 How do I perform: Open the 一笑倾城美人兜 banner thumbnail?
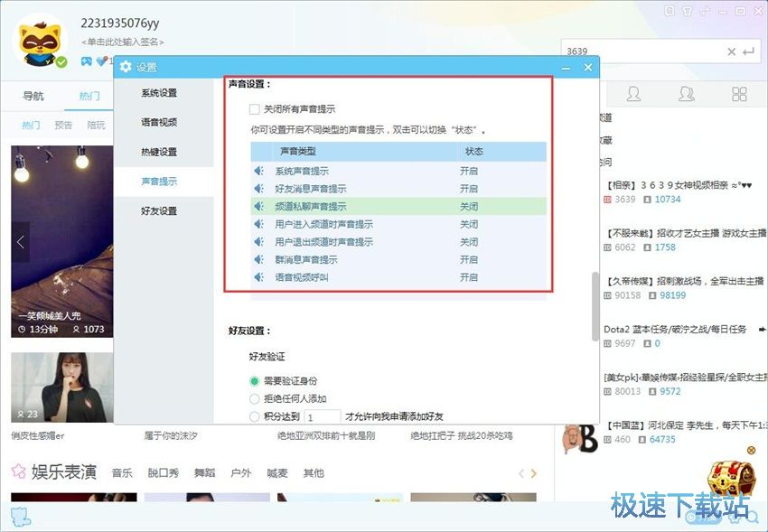pyautogui.click(x=62, y=241)
